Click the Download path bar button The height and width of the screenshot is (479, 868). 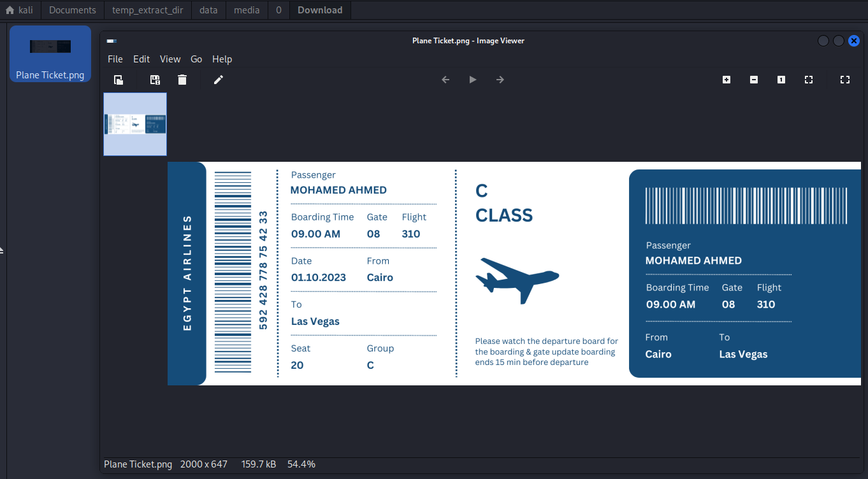click(320, 10)
